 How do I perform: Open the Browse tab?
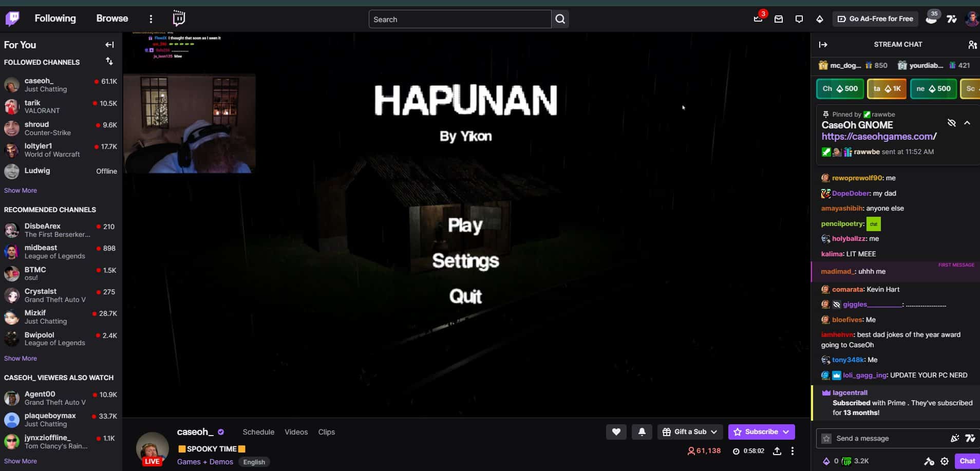coord(112,18)
